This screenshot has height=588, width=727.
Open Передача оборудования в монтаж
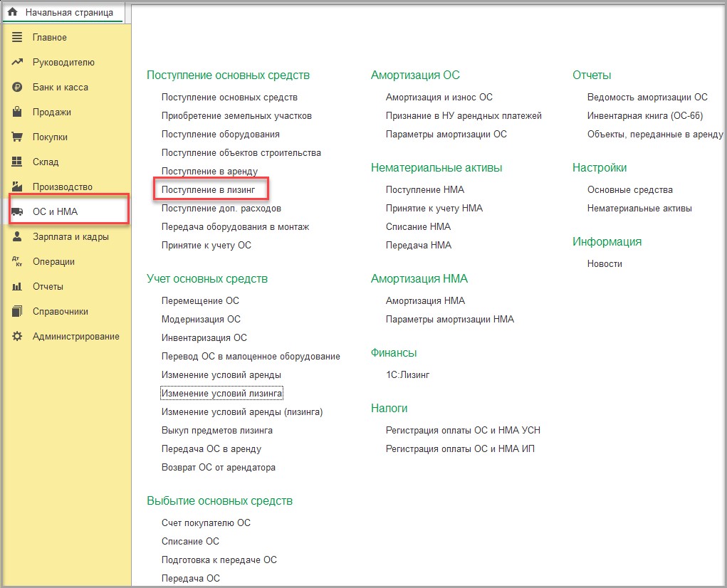tap(236, 227)
